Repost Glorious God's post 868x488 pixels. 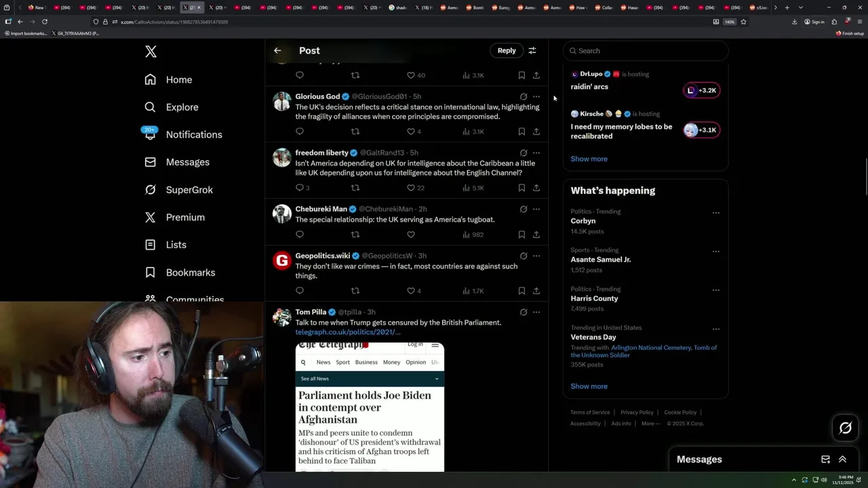click(355, 131)
